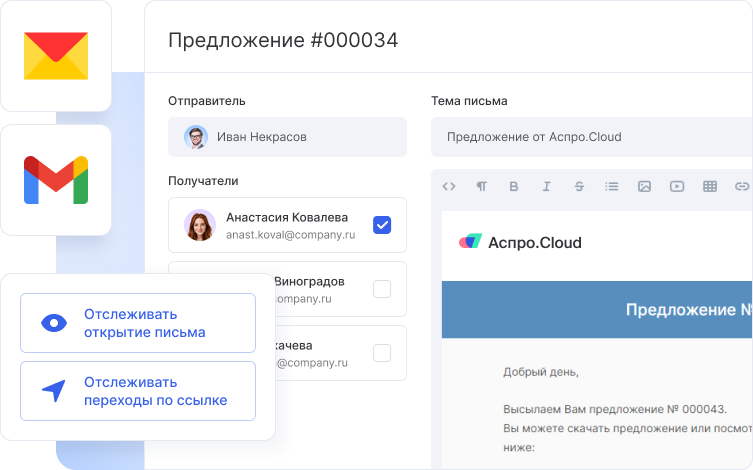
Task: Click Отслеживать открытие письма button
Action: (138, 323)
